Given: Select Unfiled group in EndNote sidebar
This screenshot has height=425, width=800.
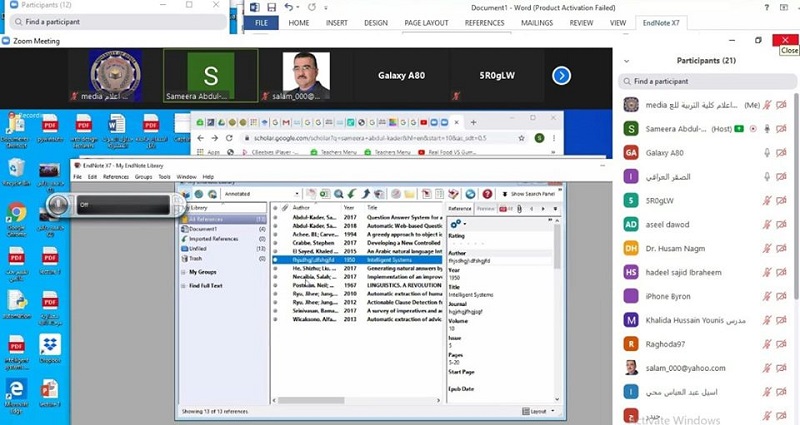Looking at the screenshot, I should (x=223, y=248).
